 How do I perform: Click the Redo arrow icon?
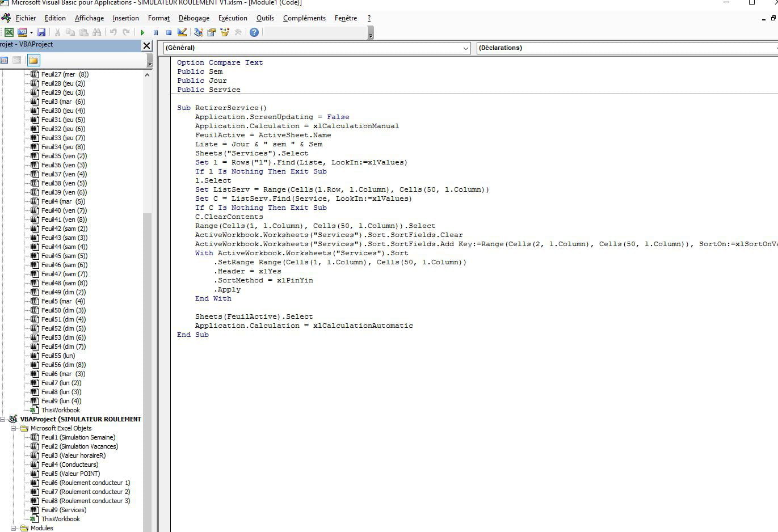coord(126,32)
